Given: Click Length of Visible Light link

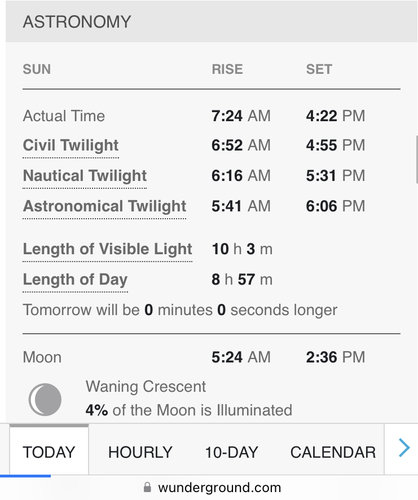Looking at the screenshot, I should 107,250.
